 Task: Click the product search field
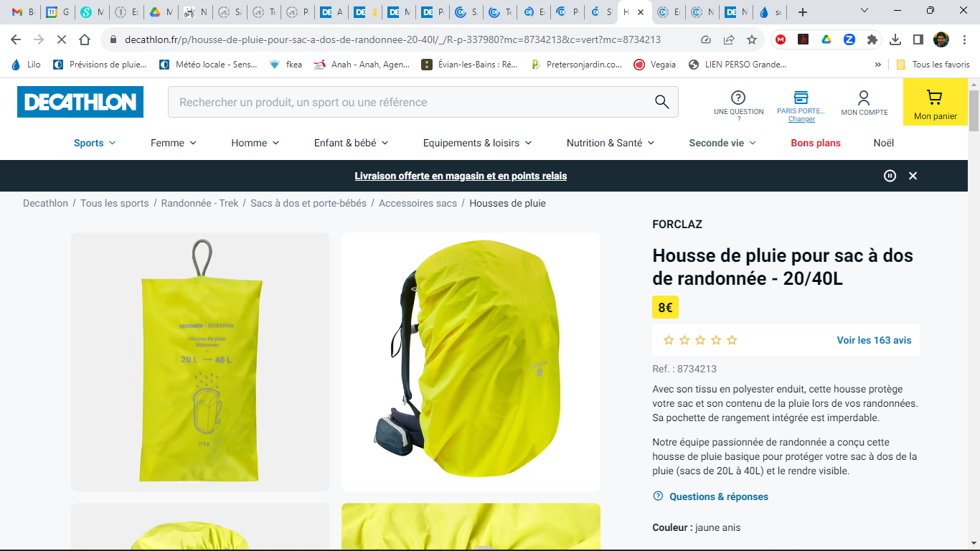pos(409,102)
